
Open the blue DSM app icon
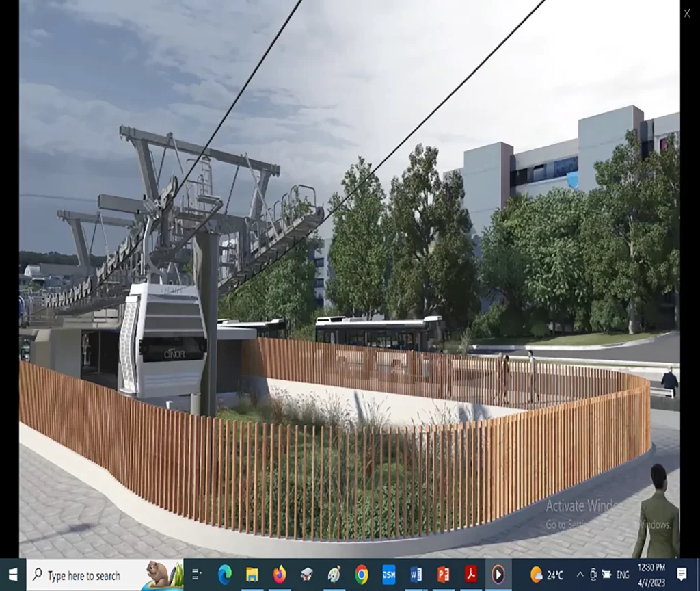(389, 575)
